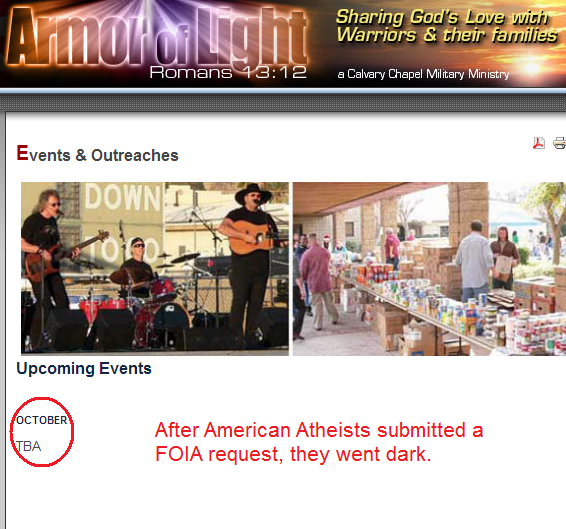Click the PDF export icon
This screenshot has width=566, height=529.
[539, 143]
